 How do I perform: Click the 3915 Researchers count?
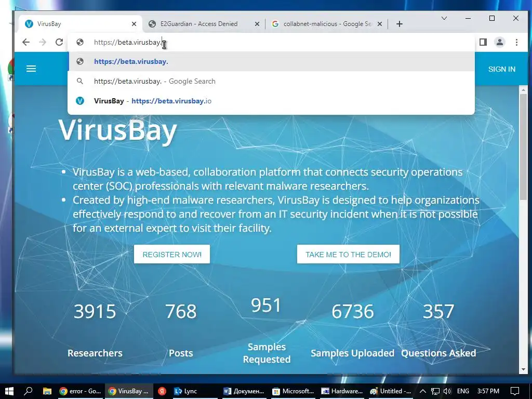pyautogui.click(x=95, y=312)
